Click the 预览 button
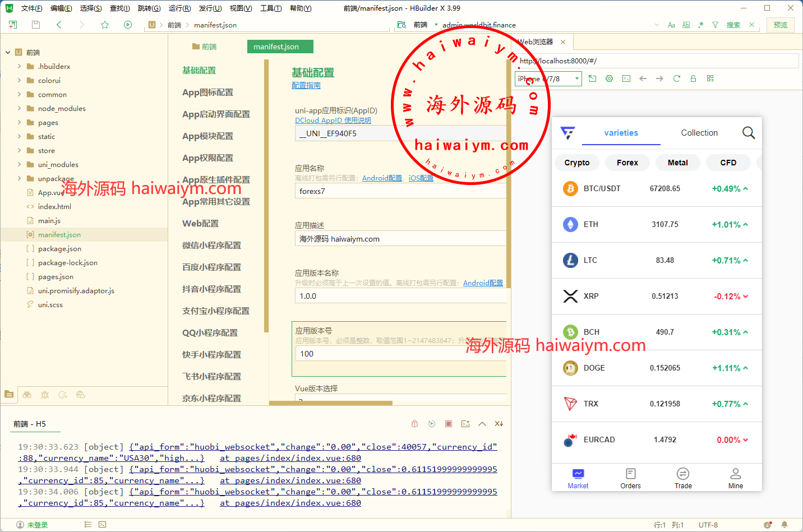 click(x=780, y=25)
